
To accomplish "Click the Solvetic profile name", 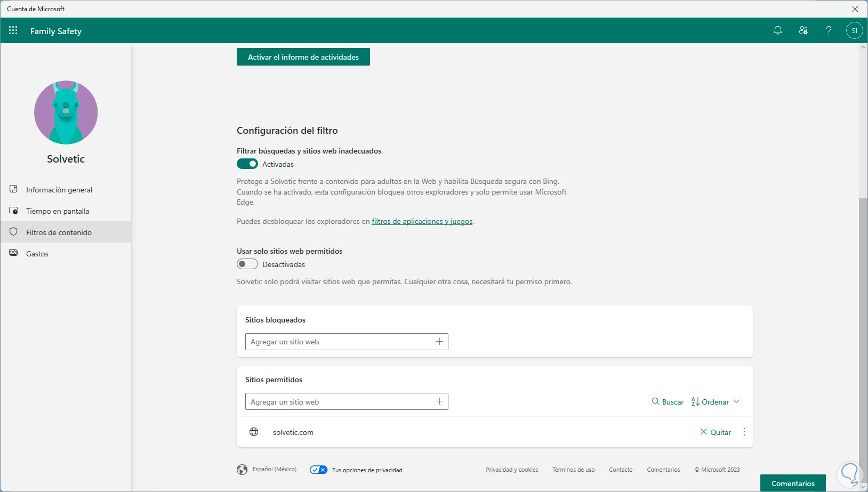I will tap(66, 159).
